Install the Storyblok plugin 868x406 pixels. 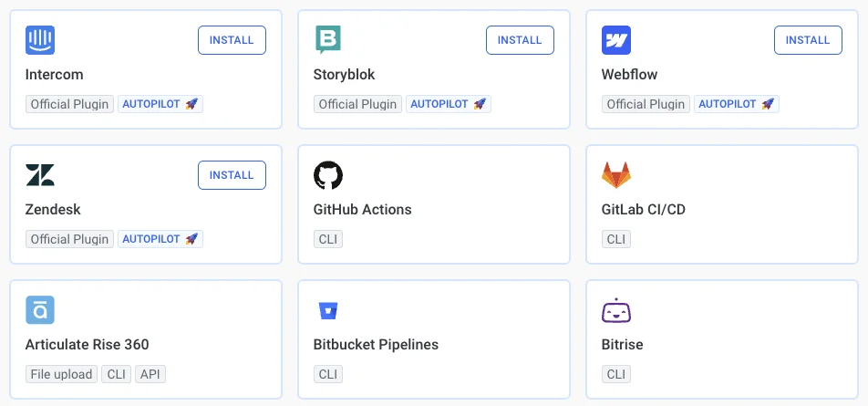pos(520,40)
